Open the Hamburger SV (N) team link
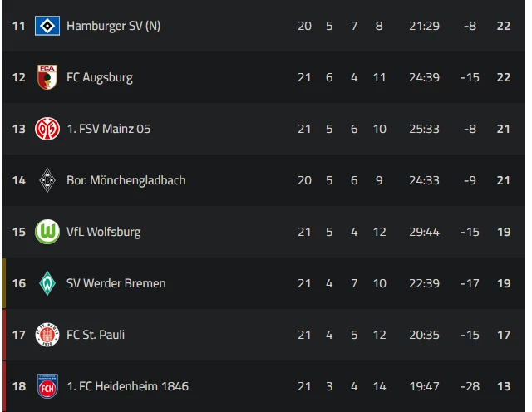 click(x=113, y=26)
